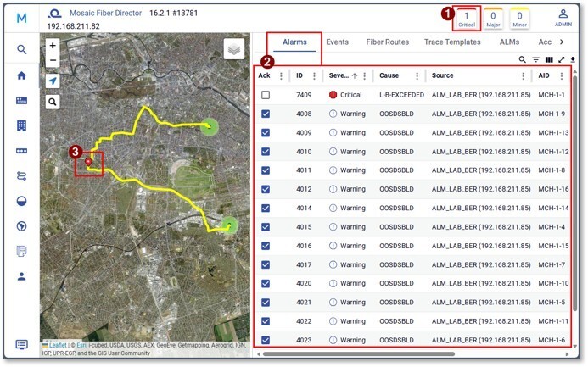Open the reports document sidebar icon
This screenshot has height=367, width=588.
pos(22,251)
